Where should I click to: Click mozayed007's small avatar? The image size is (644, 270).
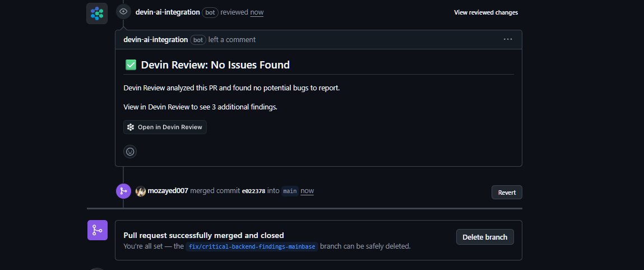[x=141, y=191]
